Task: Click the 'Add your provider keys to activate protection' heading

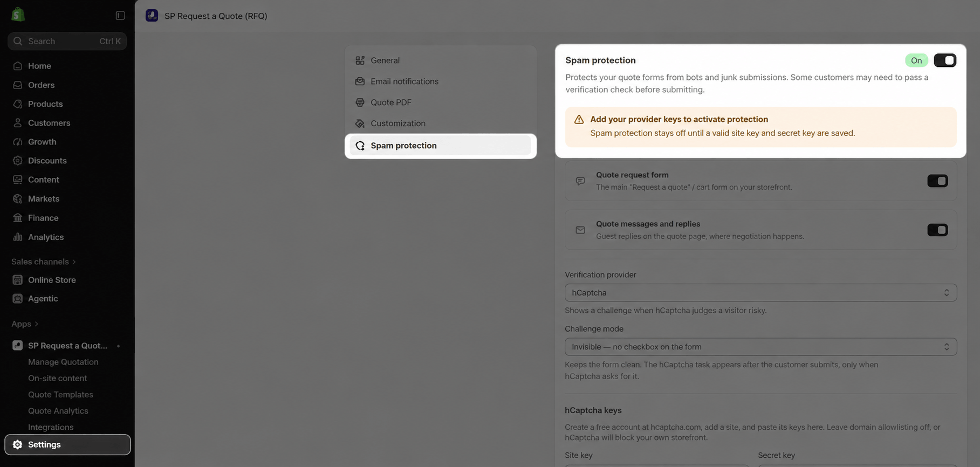Action: [679, 119]
